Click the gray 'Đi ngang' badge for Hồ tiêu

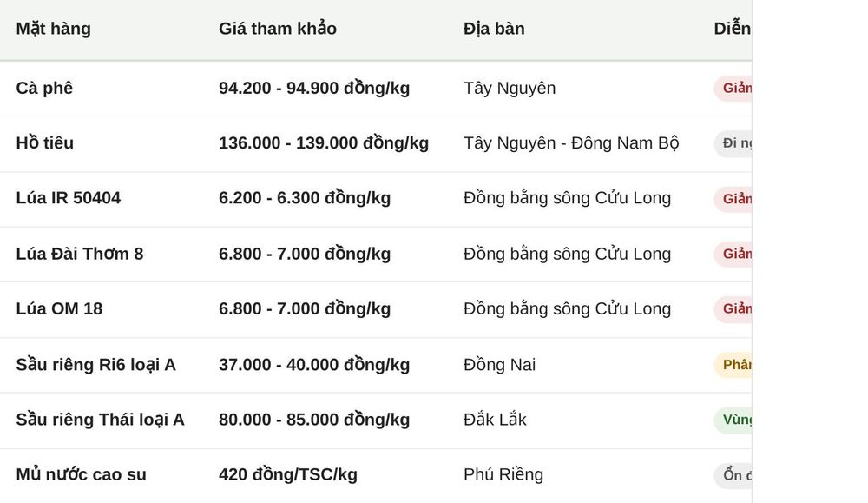tap(733, 143)
